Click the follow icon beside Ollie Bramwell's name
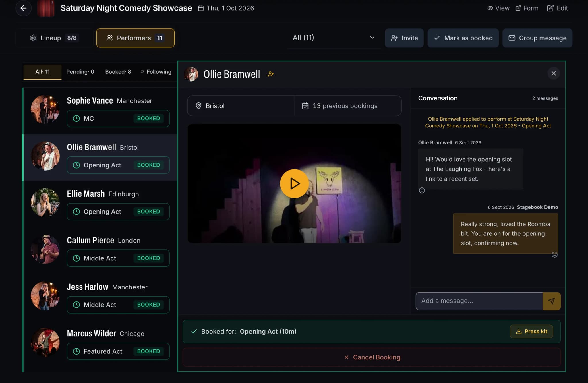588x383 pixels. pos(271,74)
